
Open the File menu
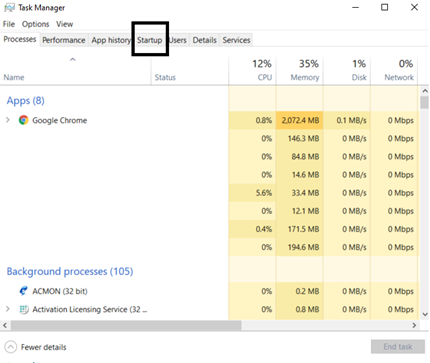(9, 24)
